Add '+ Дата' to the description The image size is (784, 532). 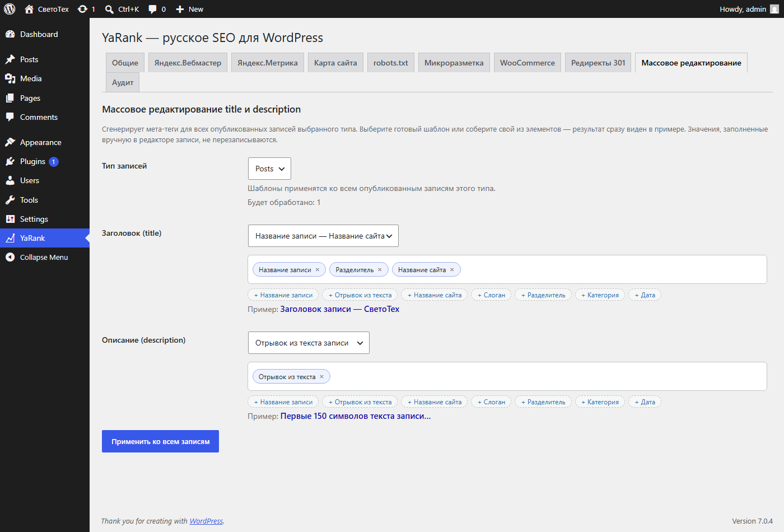645,402
